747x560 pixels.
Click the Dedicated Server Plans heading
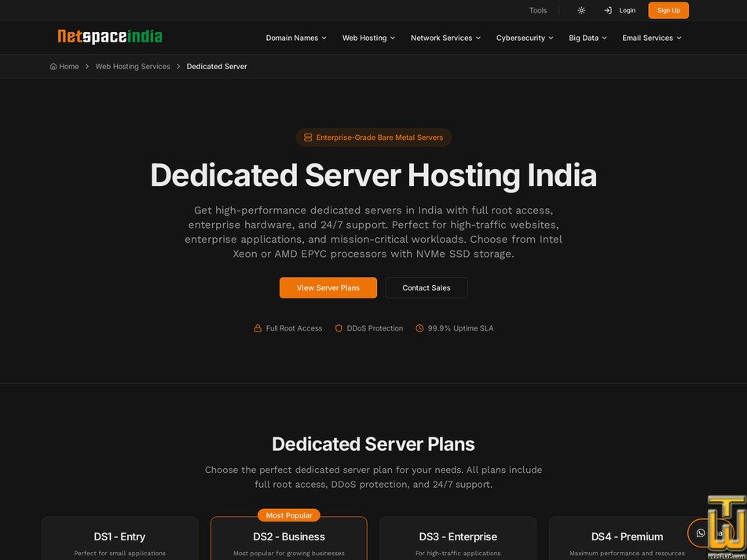[374, 444]
